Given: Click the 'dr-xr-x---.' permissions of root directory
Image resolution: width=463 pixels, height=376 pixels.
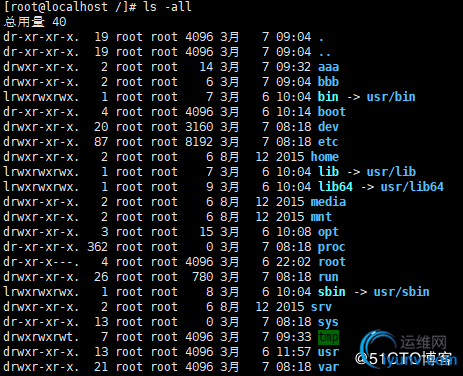Looking at the screenshot, I should coord(41,262).
